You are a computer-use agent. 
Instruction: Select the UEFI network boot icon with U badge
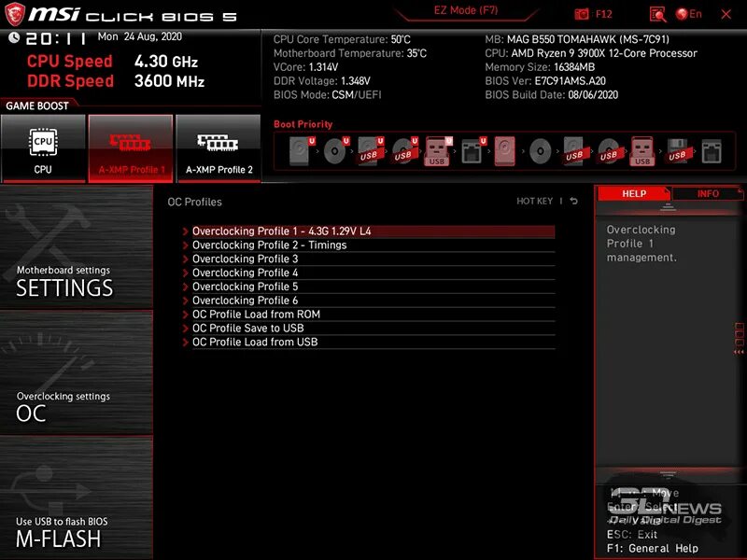click(473, 151)
